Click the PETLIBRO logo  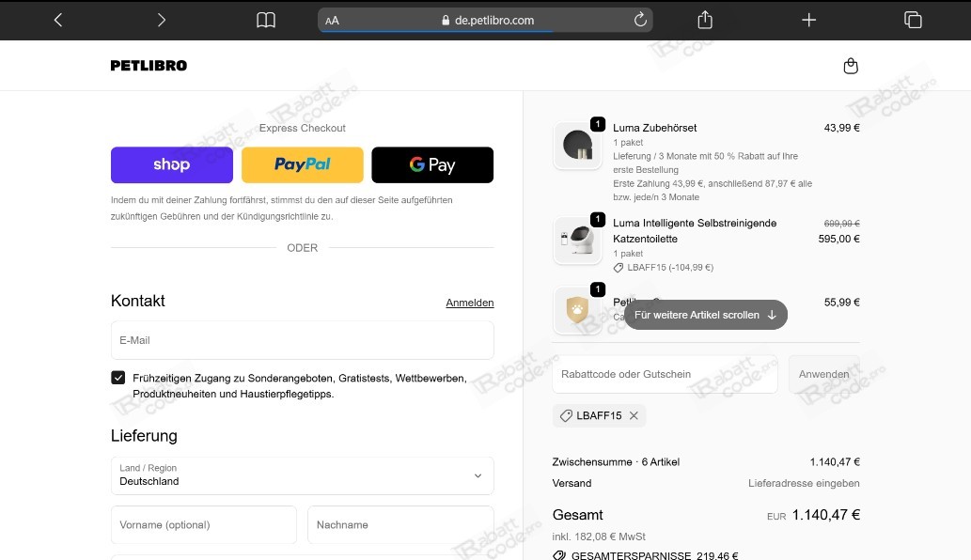[149, 66]
